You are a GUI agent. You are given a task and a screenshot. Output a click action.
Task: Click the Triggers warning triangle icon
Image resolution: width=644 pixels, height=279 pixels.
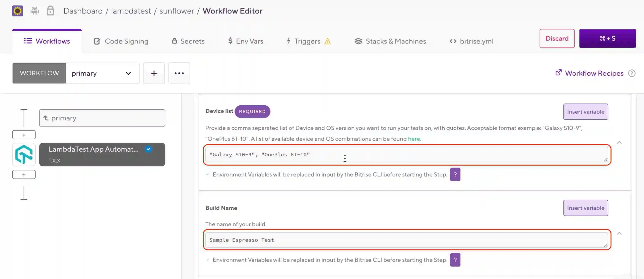click(328, 41)
